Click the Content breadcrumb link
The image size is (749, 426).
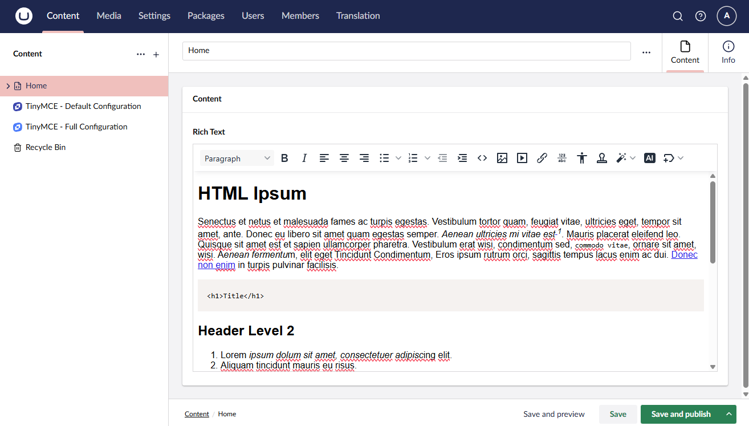(x=197, y=414)
